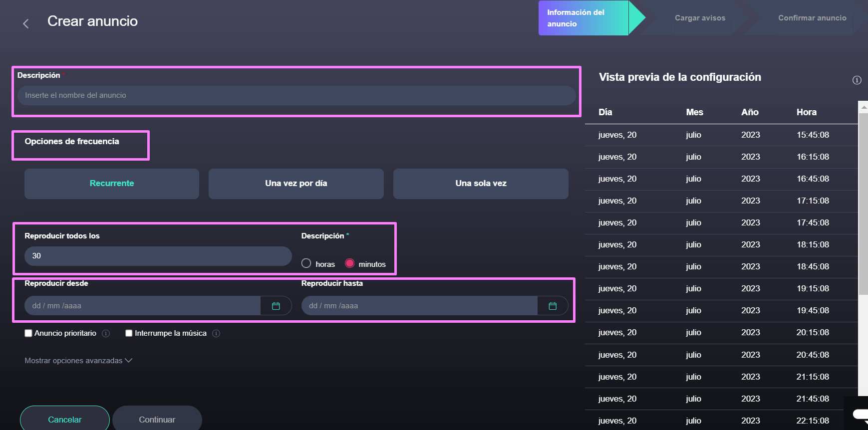
Task: Select the minutos radio button
Action: click(x=350, y=263)
